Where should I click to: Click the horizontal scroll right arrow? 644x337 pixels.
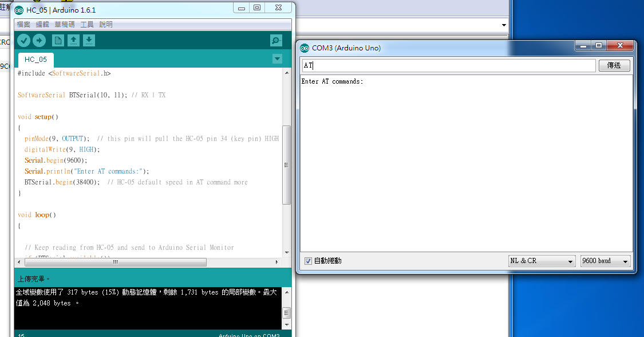pos(276,262)
